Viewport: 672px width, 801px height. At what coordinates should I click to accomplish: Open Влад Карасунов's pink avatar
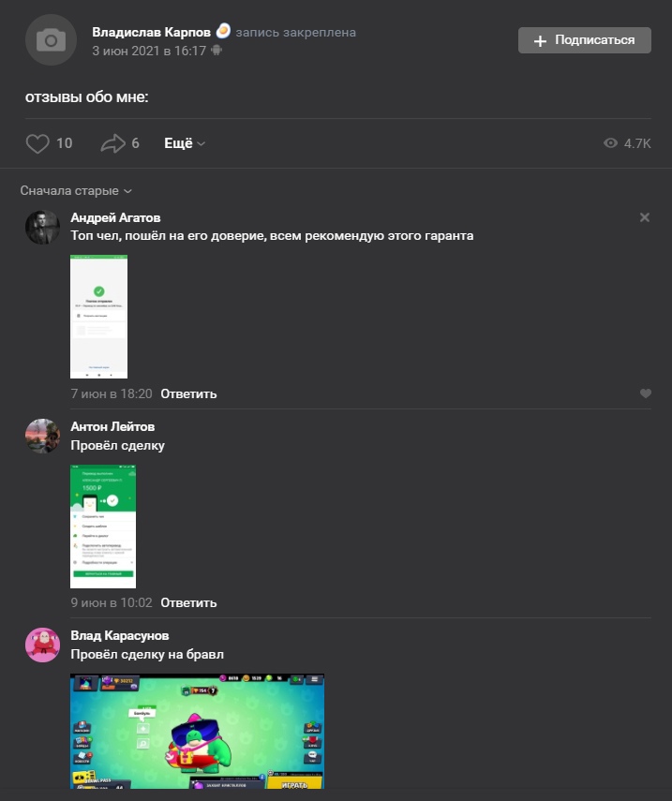point(42,645)
